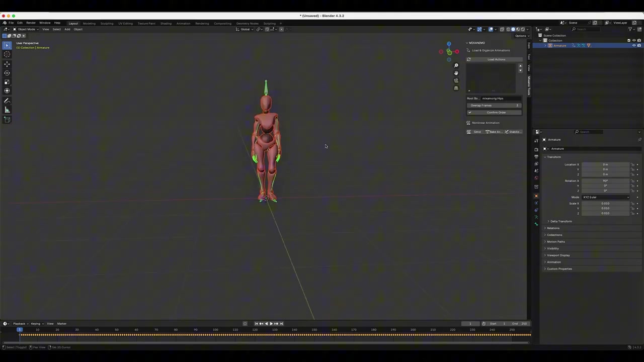This screenshot has width=644, height=362.
Task: Open the Bone properties tab icon
Action: 536,224
